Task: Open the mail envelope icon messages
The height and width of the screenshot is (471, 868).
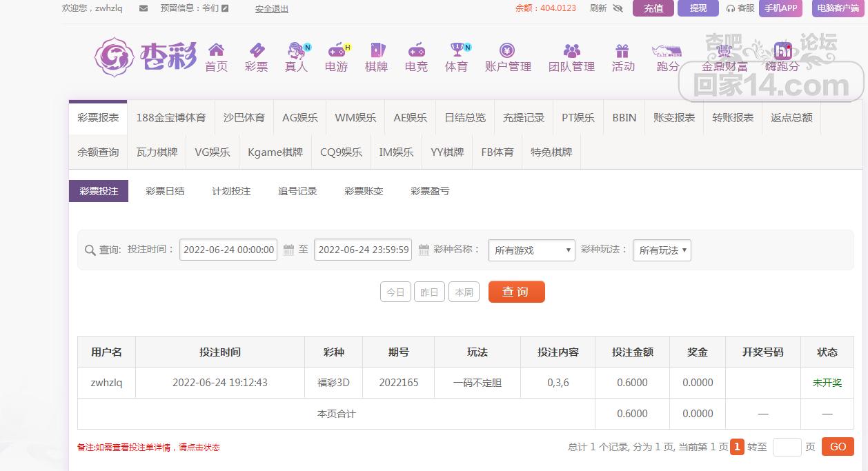Action: [144, 8]
